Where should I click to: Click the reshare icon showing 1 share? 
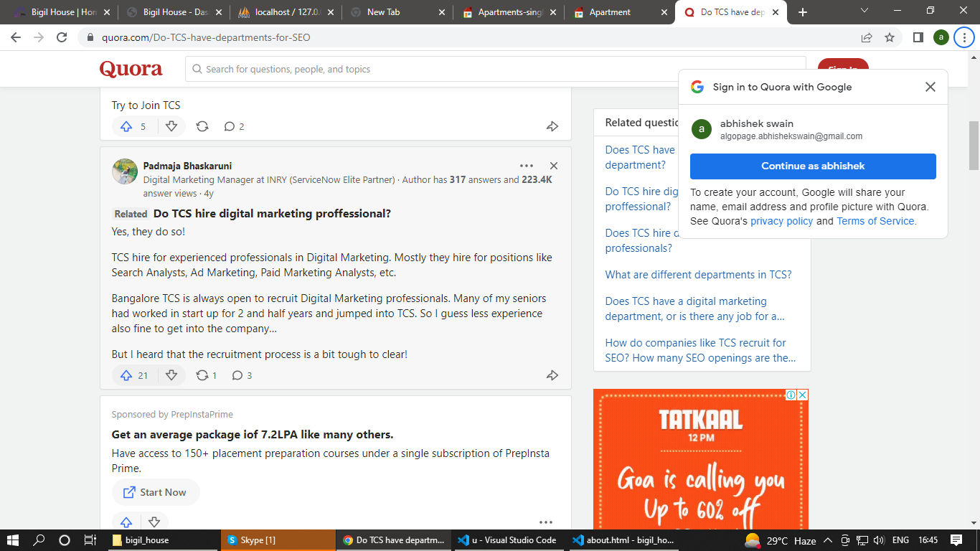(x=203, y=375)
